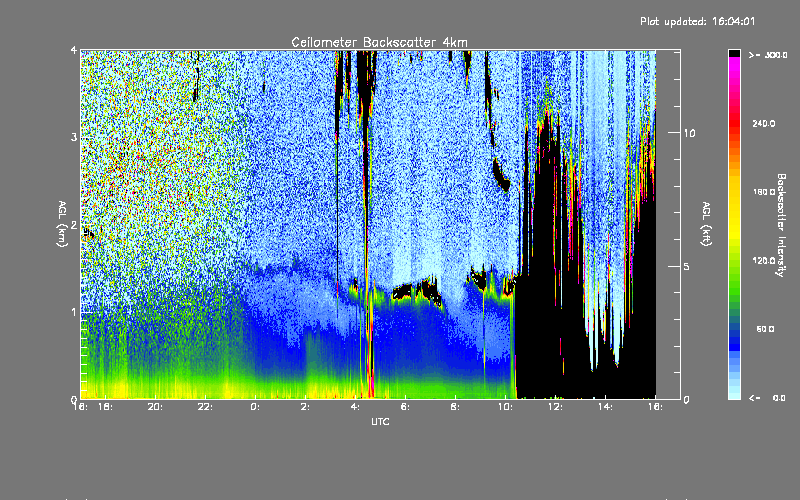Viewport: 800px width, 500px height.
Task: Click the '60.0' colorbar label
Action: pos(765,329)
